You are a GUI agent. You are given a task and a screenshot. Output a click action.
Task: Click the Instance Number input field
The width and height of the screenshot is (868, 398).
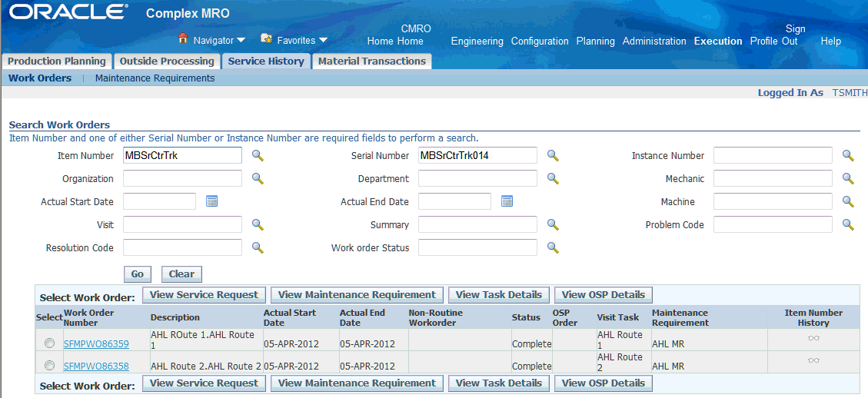(x=773, y=155)
